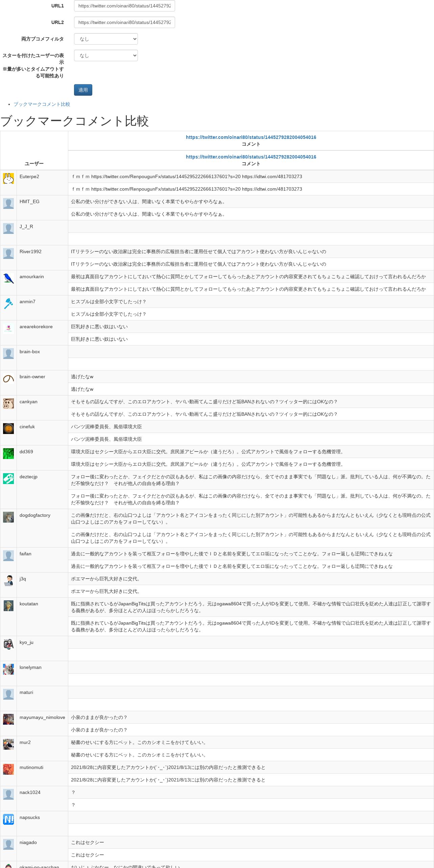Image resolution: width=434 pixels, height=868 pixels.
Task: Click the nack1024 user avatar
Action: coord(8,794)
